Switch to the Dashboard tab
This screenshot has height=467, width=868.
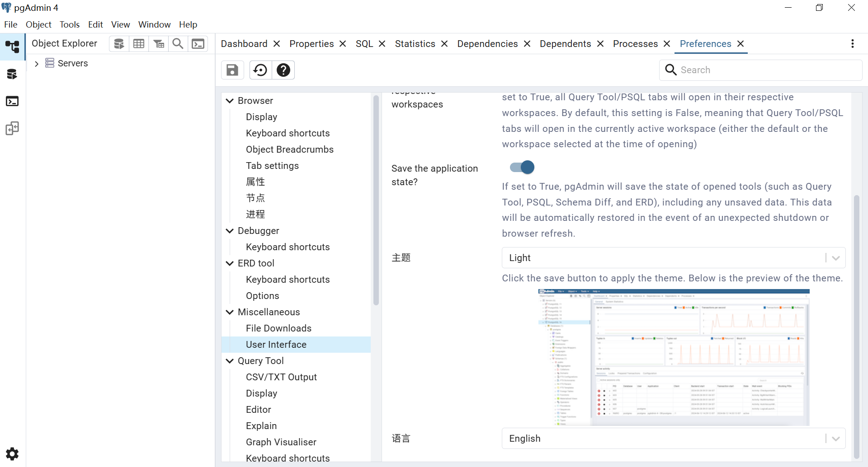244,44
